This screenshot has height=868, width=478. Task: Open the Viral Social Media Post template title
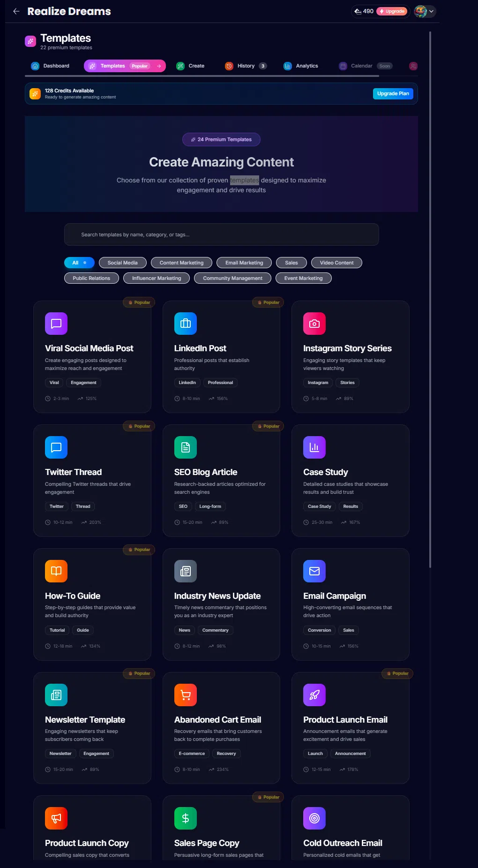pos(89,348)
